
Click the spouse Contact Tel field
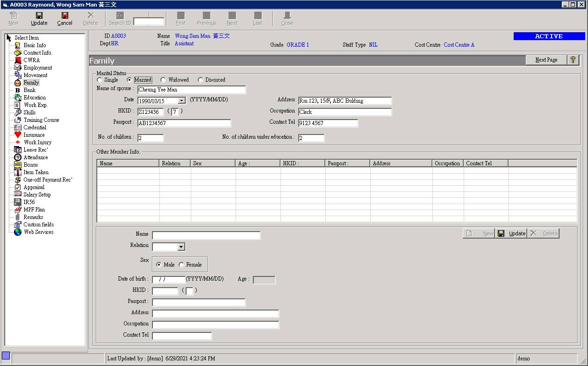pyautogui.click(x=328, y=123)
